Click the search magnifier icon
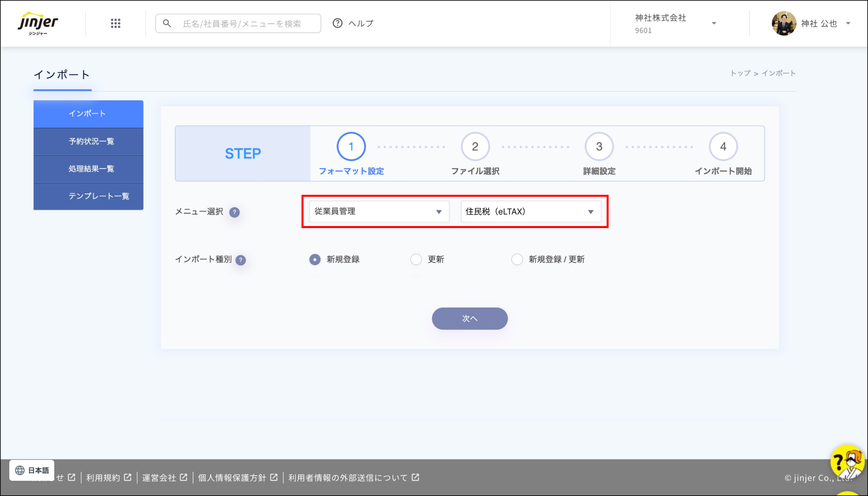 [167, 23]
